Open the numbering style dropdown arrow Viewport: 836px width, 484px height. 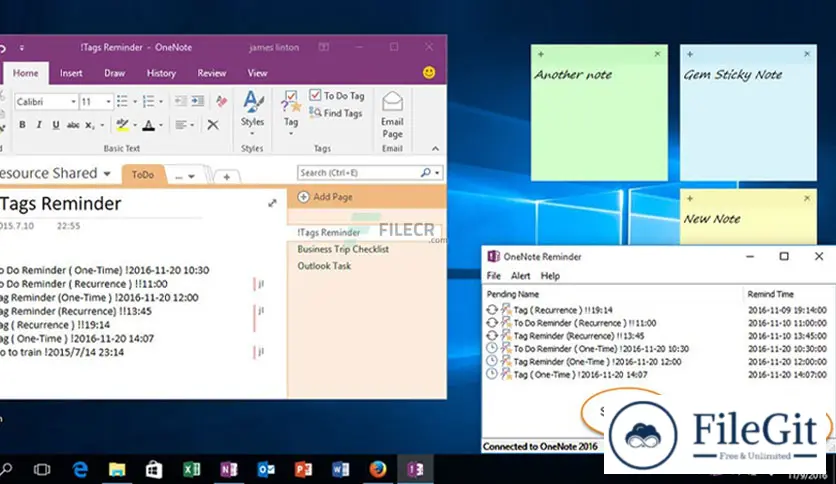point(160,101)
